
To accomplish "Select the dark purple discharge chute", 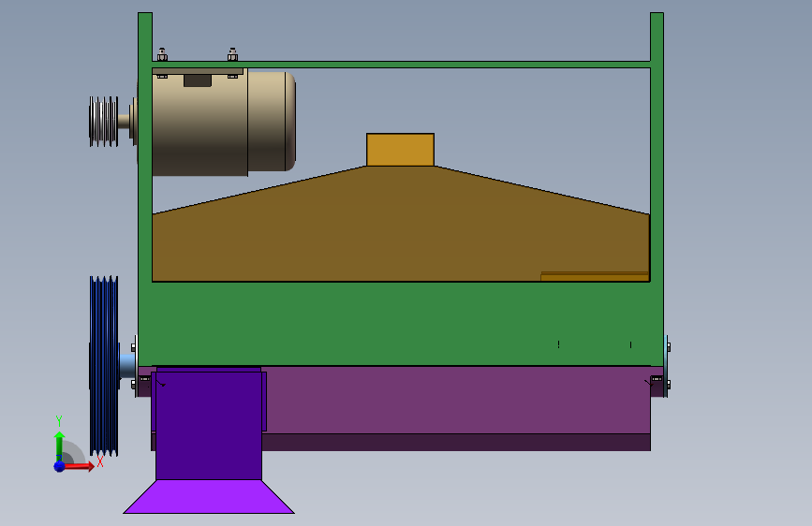I will 209,425.
